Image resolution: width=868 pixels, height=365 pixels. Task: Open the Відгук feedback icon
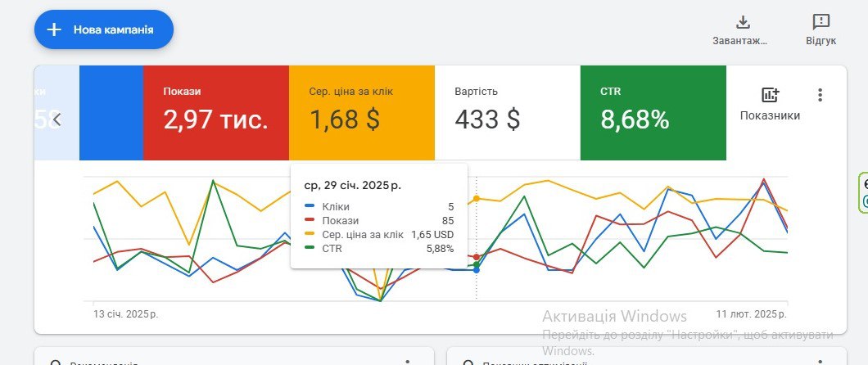(x=821, y=22)
